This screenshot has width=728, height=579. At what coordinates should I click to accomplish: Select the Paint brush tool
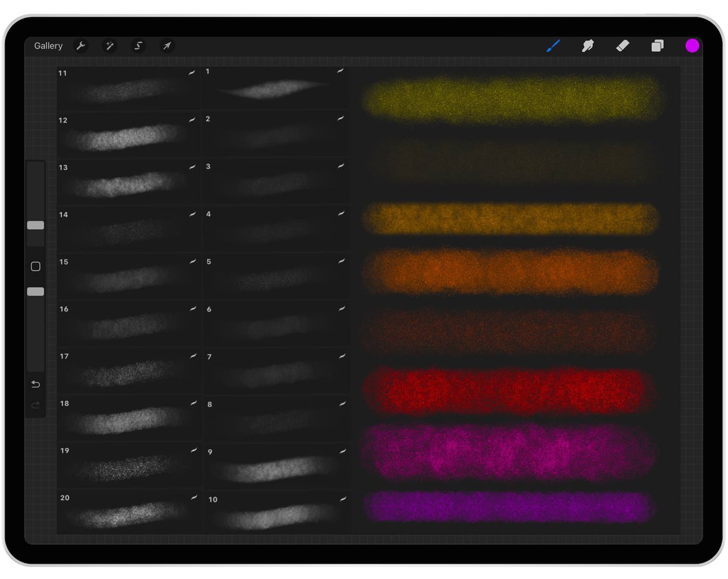coord(553,46)
